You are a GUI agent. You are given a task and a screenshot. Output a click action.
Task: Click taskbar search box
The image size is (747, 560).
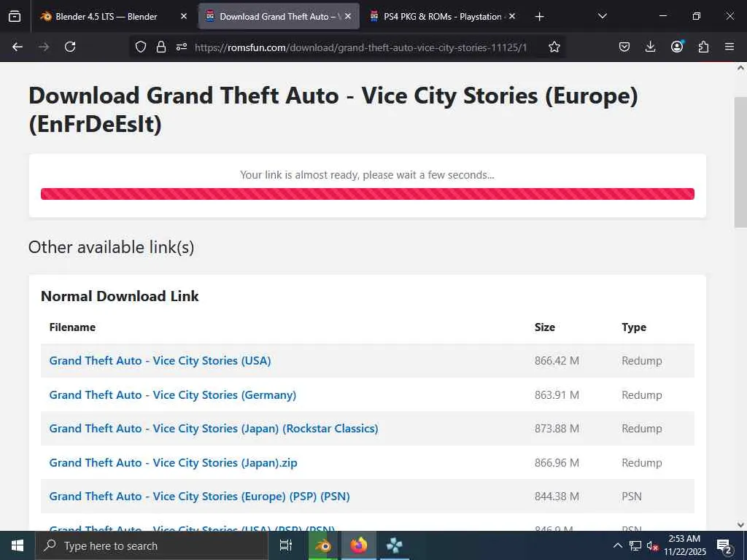(152, 545)
